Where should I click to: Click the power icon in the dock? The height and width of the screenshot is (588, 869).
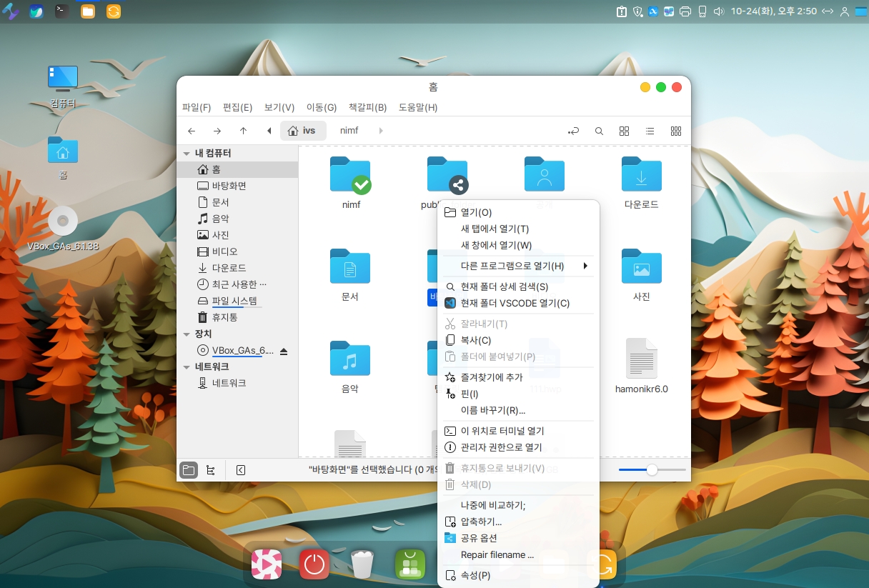pyautogui.click(x=314, y=564)
